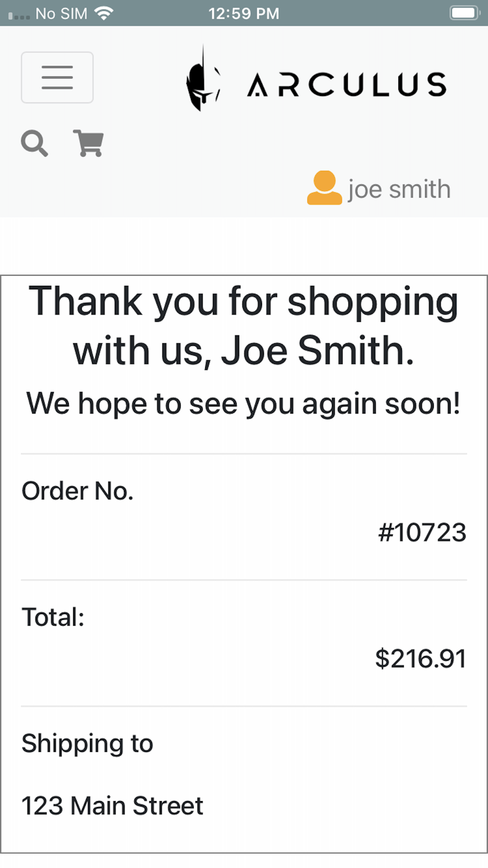Image resolution: width=488 pixels, height=868 pixels.
Task: Tap the Shipping to label
Action: click(87, 744)
